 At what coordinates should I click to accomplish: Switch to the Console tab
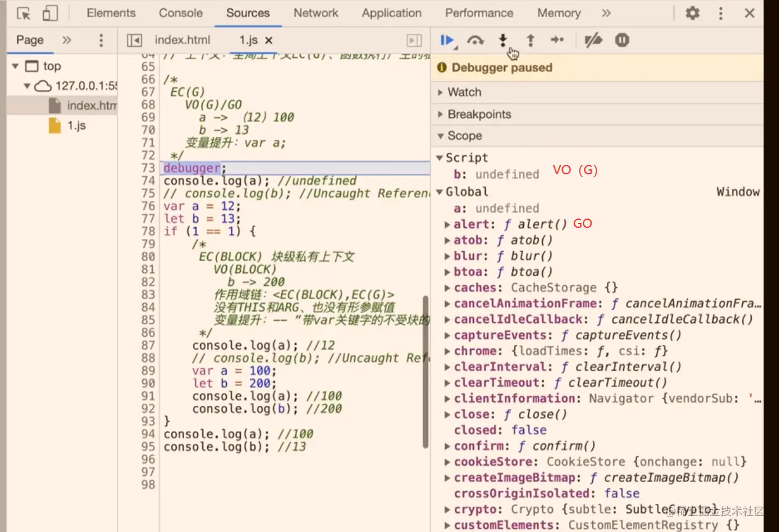pyautogui.click(x=181, y=13)
